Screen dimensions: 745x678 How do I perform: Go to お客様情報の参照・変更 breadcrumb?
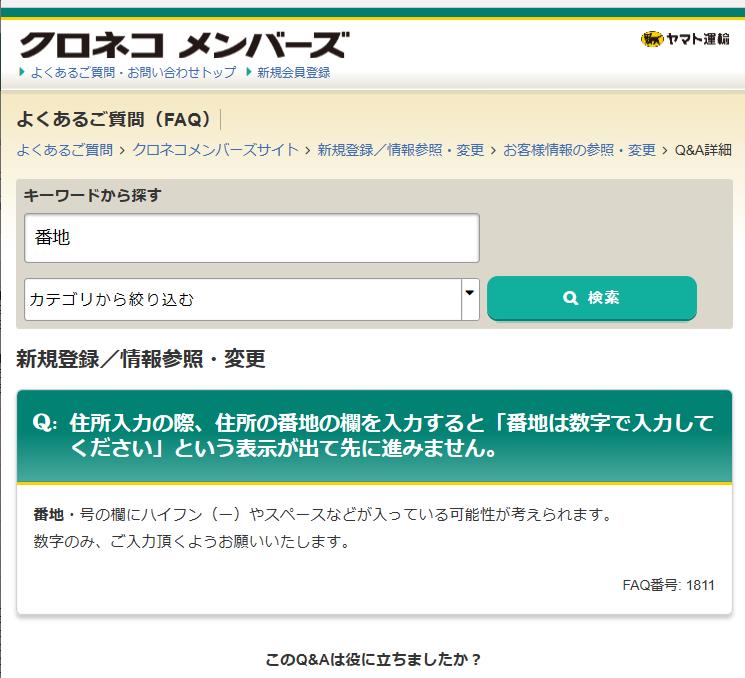pyautogui.click(x=579, y=150)
